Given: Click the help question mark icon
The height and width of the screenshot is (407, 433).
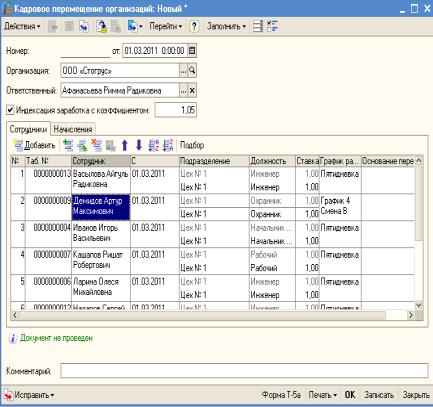Looking at the screenshot, I should (194, 26).
